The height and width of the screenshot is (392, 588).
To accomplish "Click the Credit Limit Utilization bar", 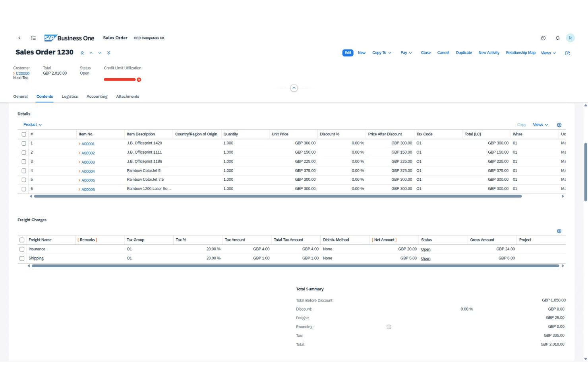I will pos(120,80).
